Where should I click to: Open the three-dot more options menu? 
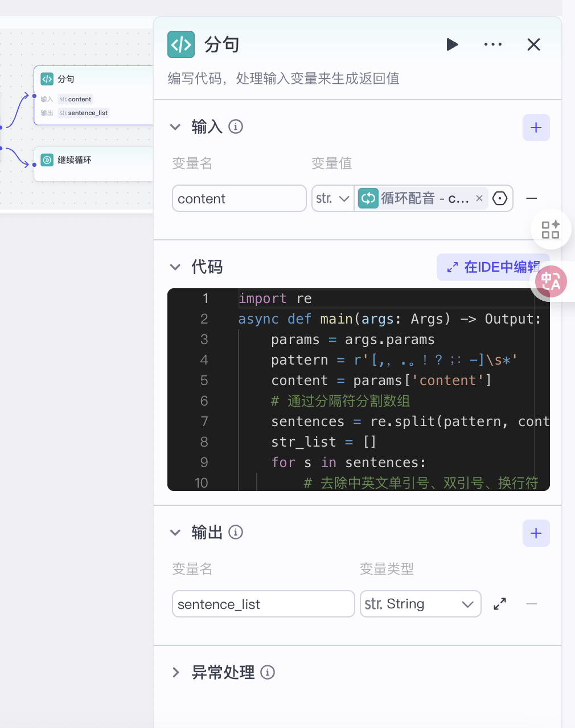[493, 44]
